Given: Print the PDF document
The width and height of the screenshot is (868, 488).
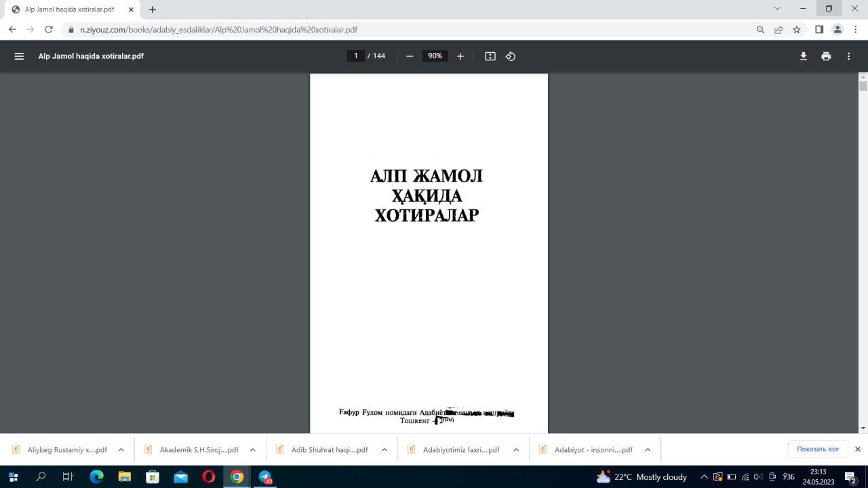Looking at the screenshot, I should [826, 56].
